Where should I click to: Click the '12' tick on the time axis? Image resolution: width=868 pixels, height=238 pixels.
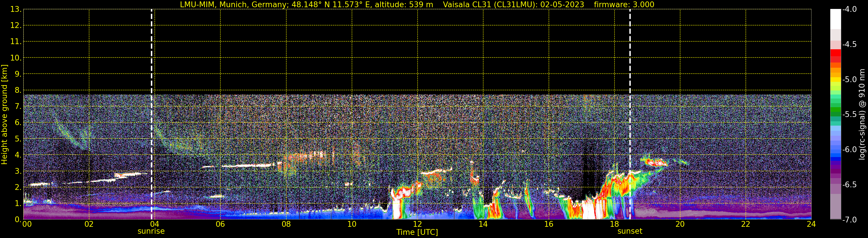tap(417, 224)
